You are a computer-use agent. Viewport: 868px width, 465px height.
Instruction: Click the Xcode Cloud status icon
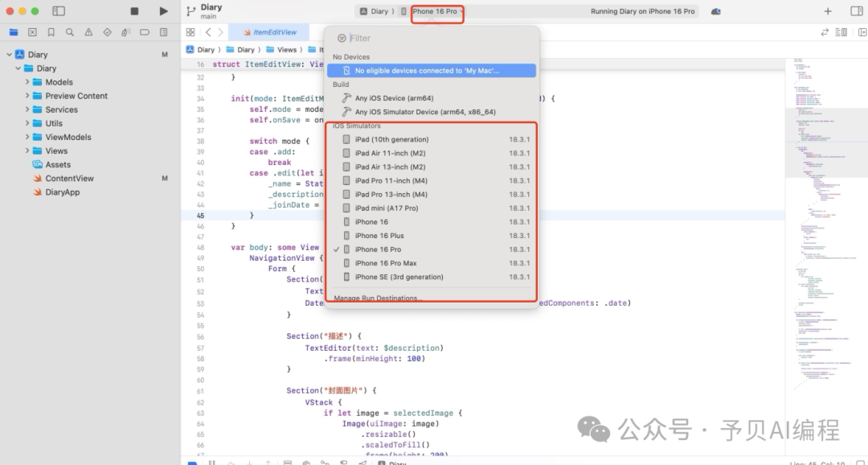[716, 11]
